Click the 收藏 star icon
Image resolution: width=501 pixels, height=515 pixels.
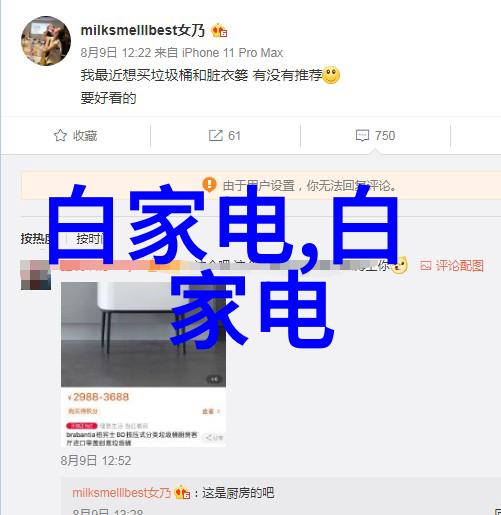[60, 135]
